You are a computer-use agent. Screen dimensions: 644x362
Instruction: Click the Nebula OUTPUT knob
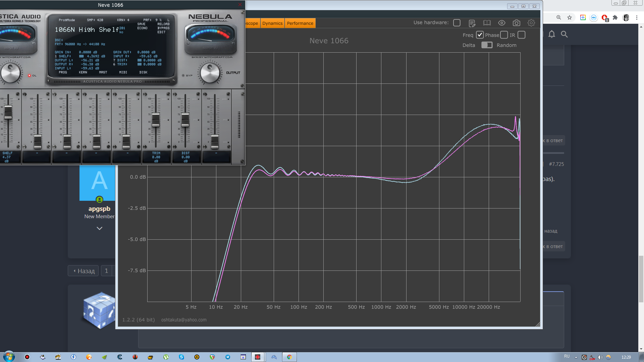pos(210,73)
